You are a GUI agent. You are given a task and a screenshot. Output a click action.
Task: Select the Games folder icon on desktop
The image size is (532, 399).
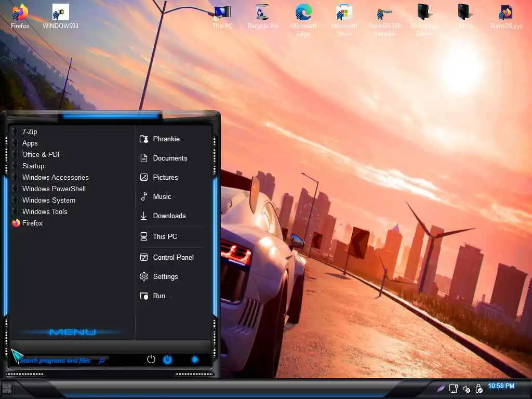click(x=425, y=20)
